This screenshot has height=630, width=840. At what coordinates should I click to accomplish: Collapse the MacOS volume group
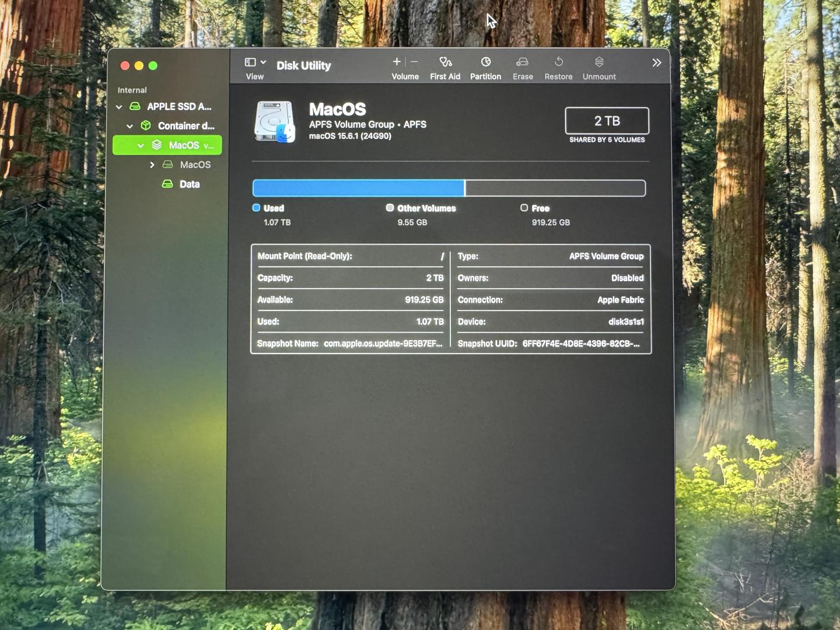click(141, 146)
